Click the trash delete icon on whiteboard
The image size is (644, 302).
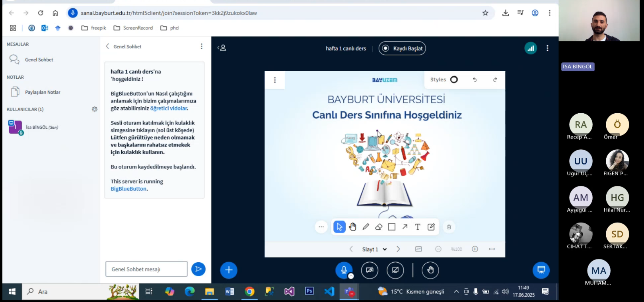tap(449, 227)
